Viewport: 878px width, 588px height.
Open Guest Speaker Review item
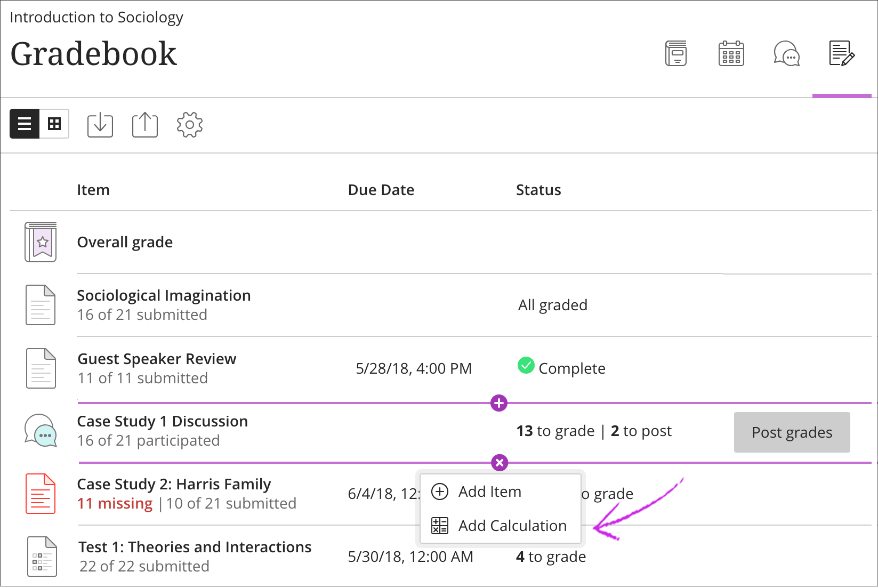(x=157, y=359)
